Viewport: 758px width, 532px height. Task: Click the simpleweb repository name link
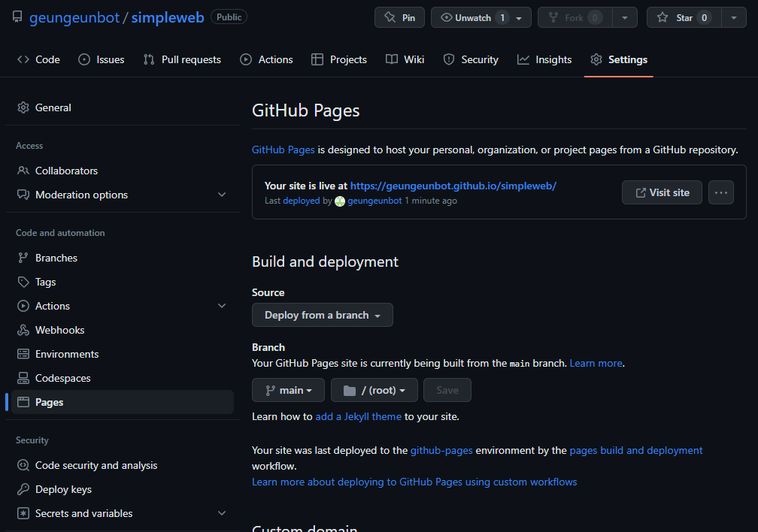point(168,17)
